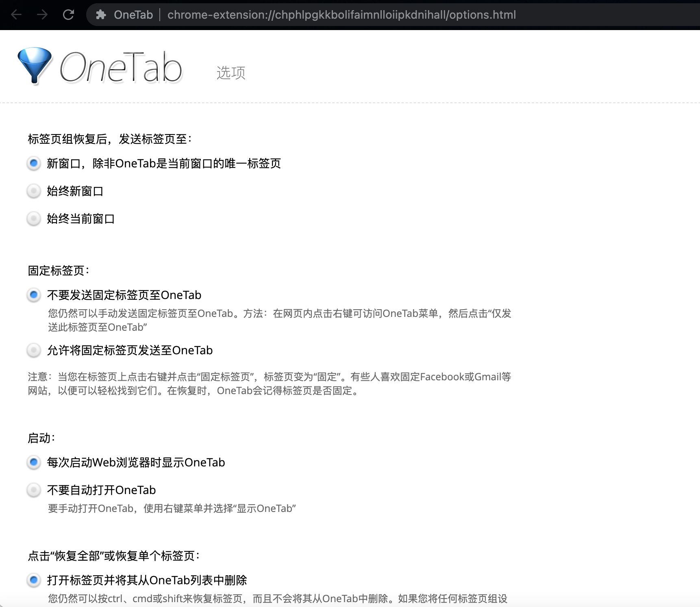Click the note beginning 注意：当您在标签页上点击右键

coord(270,384)
